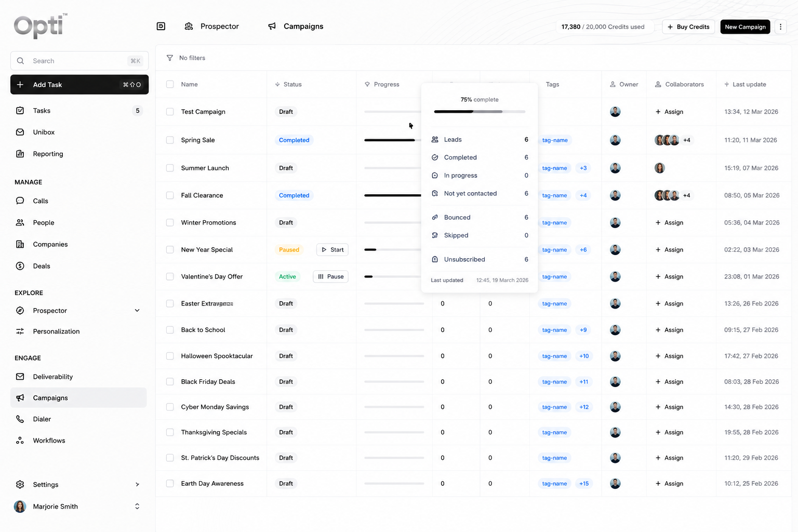
Task: Click the Companies building icon
Action: (x=20, y=244)
